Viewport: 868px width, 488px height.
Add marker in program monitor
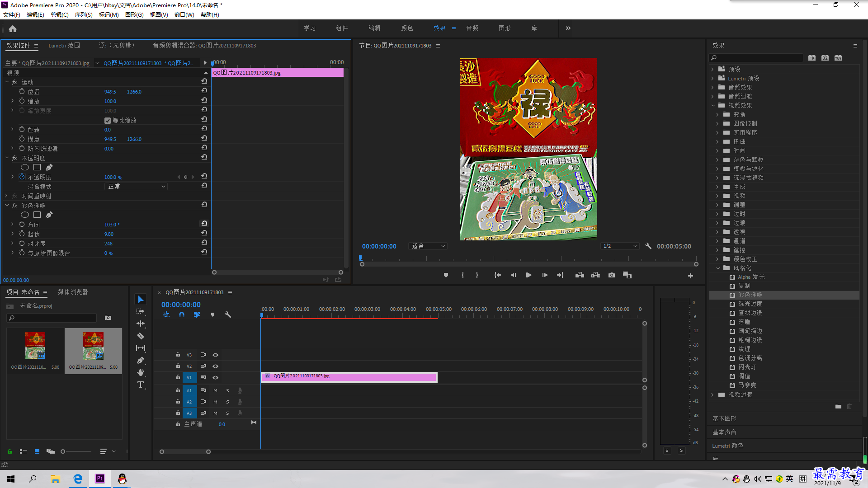446,275
